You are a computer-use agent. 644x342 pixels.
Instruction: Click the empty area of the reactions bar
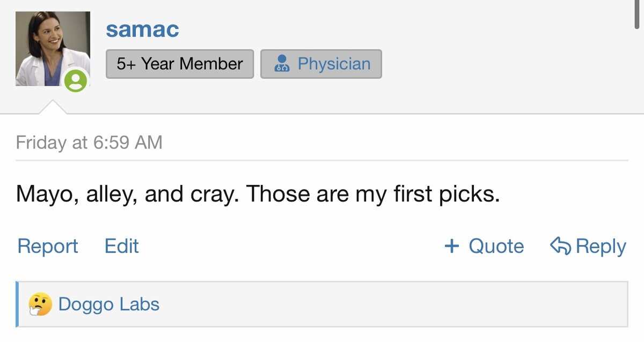392,304
